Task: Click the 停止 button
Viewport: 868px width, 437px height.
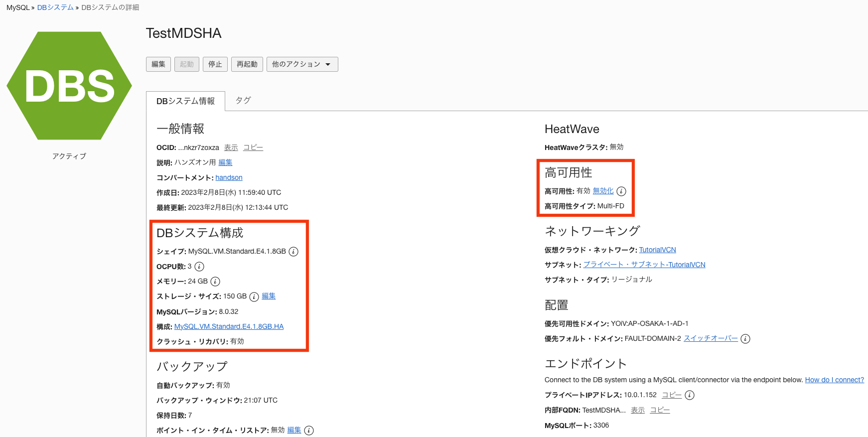Action: 215,64
